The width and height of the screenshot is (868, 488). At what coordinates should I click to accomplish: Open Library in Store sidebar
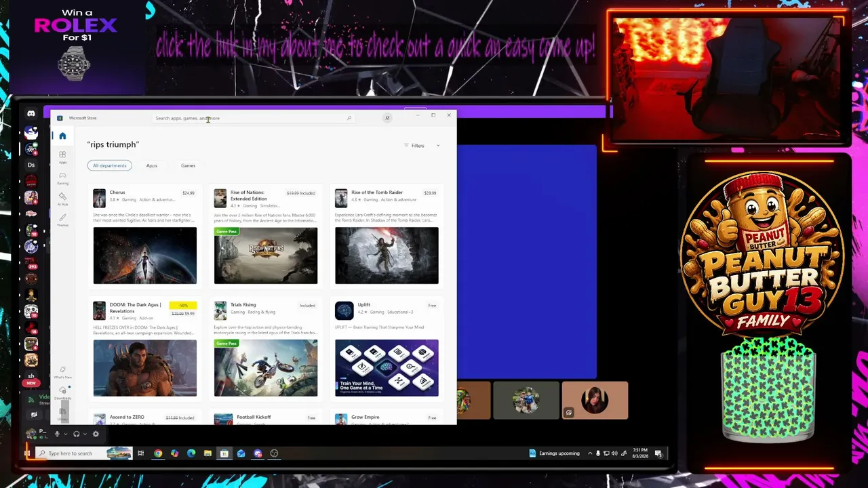click(62, 413)
